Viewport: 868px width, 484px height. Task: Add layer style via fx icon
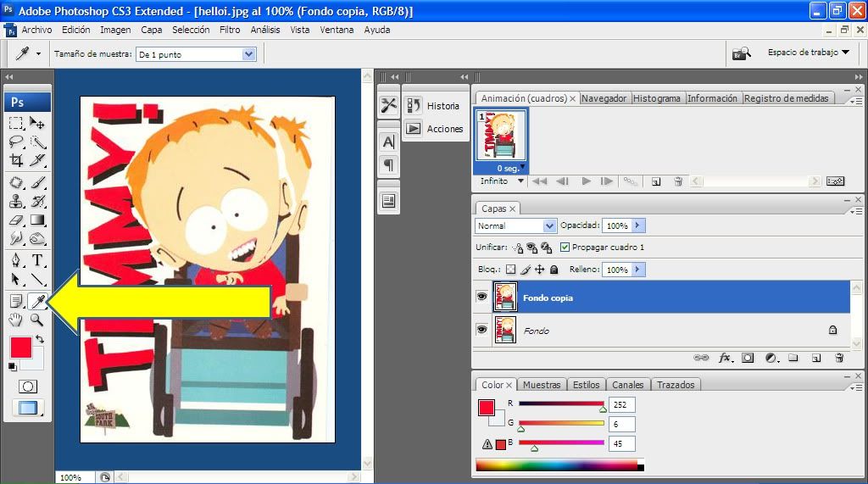[726, 358]
